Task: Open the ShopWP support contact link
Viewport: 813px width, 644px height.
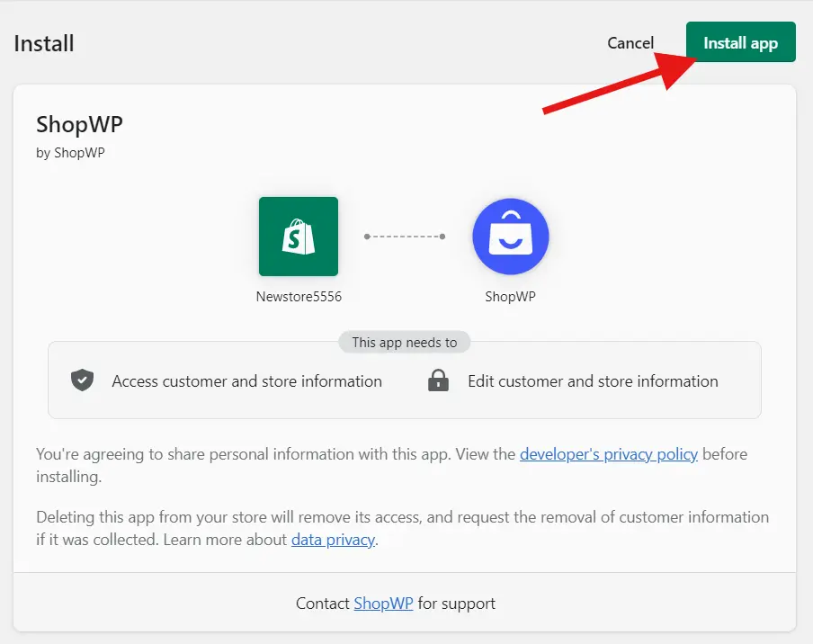Action: pyautogui.click(x=383, y=603)
